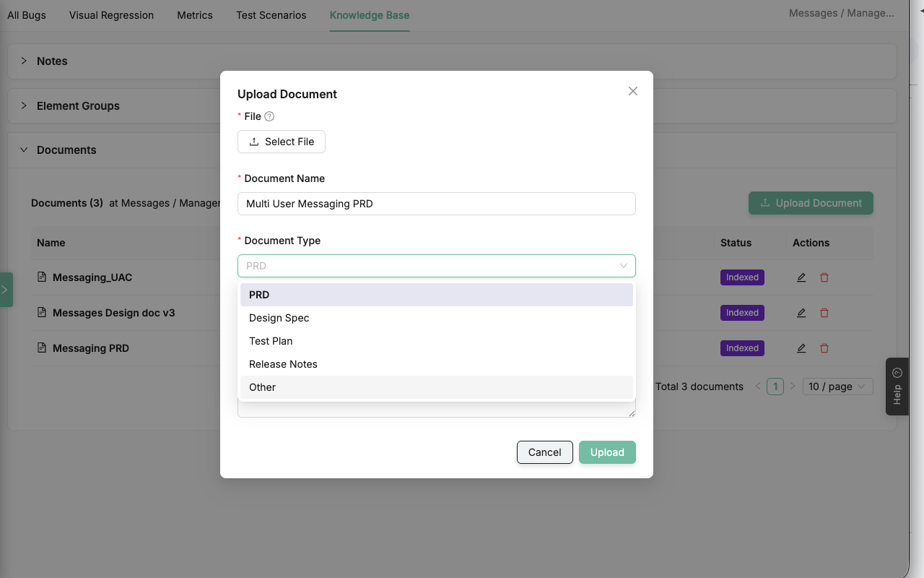Switch to the Visual Regression tab
Viewport: 924px width, 578px height.
(111, 14)
